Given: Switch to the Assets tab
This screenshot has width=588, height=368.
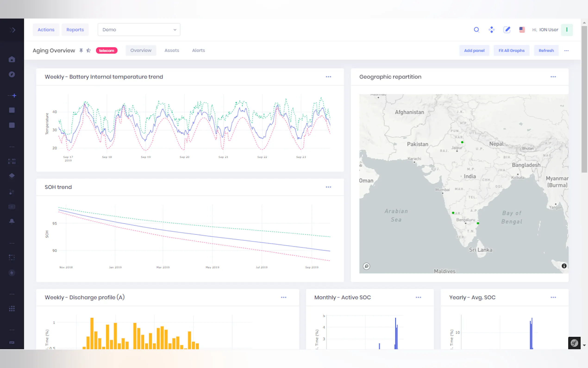Looking at the screenshot, I should click(x=172, y=50).
